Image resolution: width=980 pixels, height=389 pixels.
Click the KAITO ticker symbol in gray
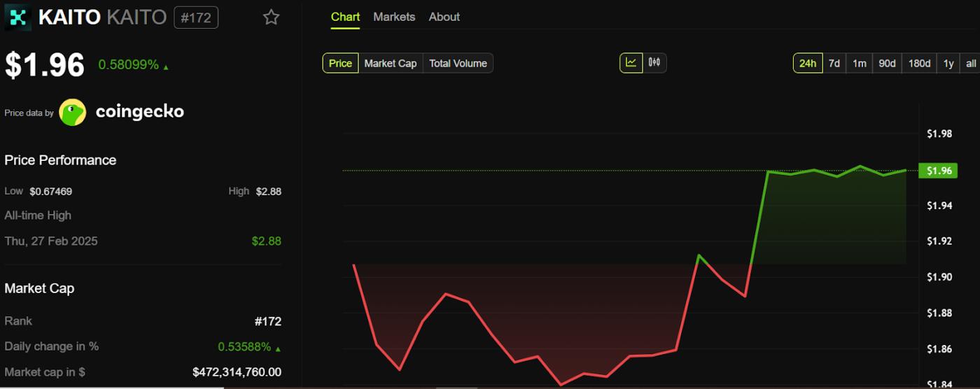click(136, 17)
